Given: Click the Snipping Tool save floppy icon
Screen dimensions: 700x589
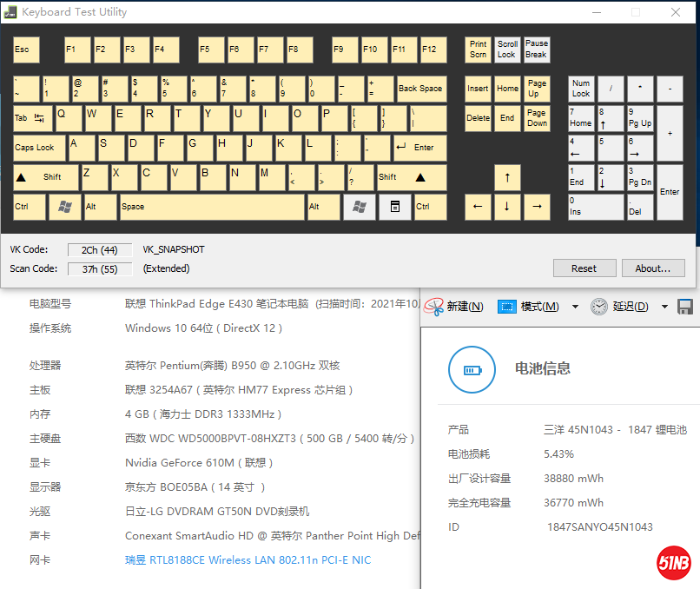Looking at the screenshot, I should click(x=685, y=307).
